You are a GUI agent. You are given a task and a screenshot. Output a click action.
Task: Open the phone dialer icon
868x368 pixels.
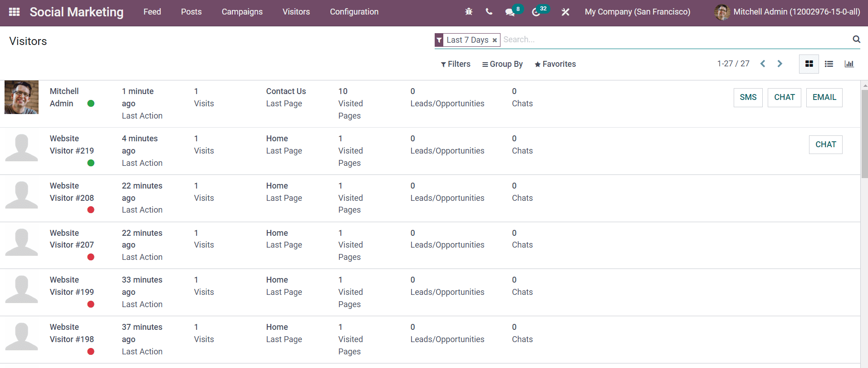[489, 12]
